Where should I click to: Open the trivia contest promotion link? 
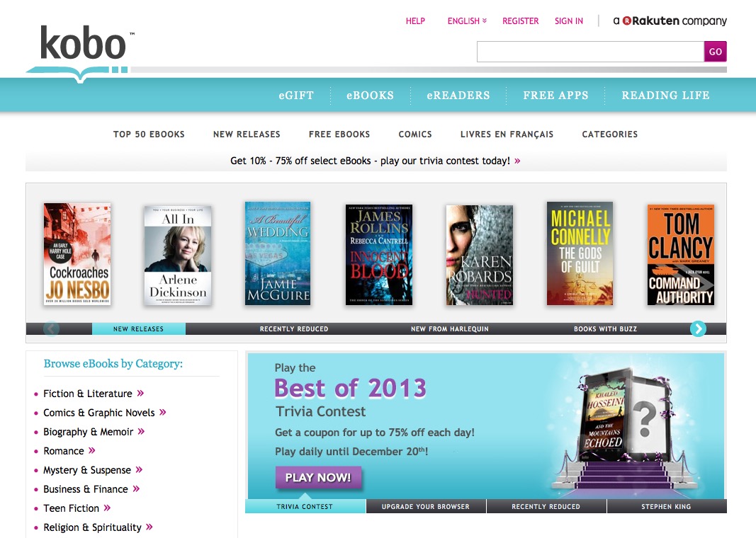tap(376, 161)
